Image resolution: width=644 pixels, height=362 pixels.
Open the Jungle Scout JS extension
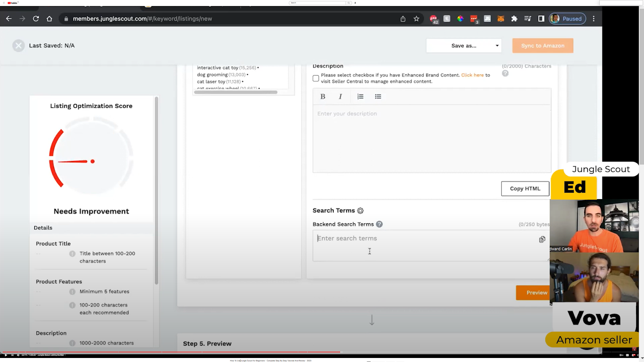(487, 19)
